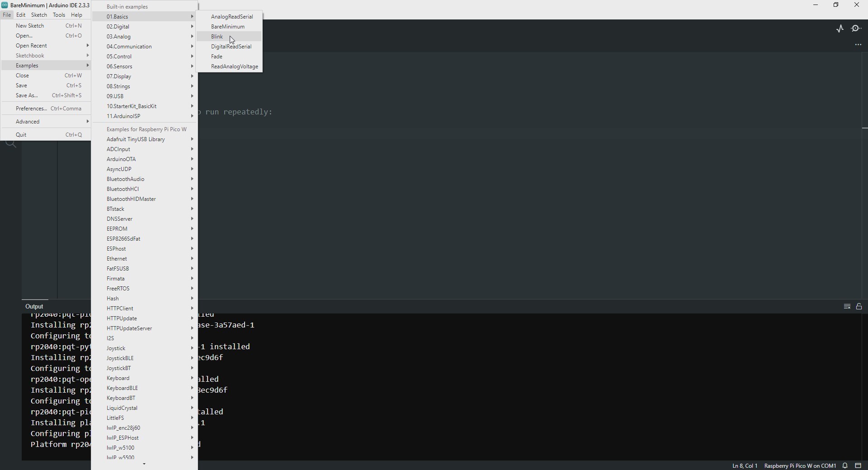Image resolution: width=868 pixels, height=470 pixels.
Task: Expand the 05.Control examples category
Action: coord(145,57)
